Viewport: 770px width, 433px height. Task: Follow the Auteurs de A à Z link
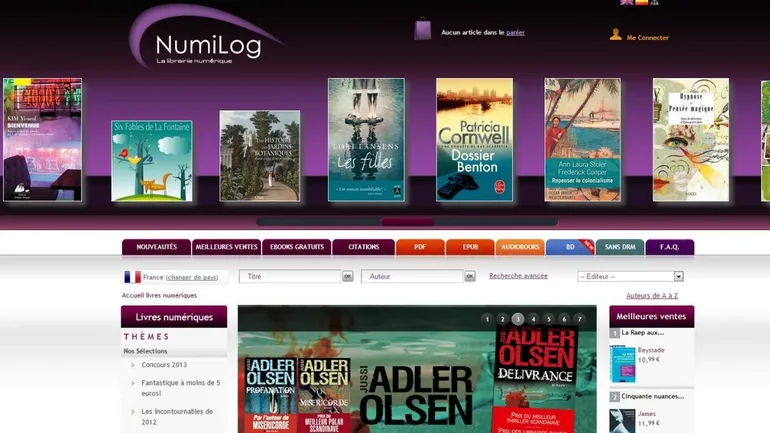651,296
